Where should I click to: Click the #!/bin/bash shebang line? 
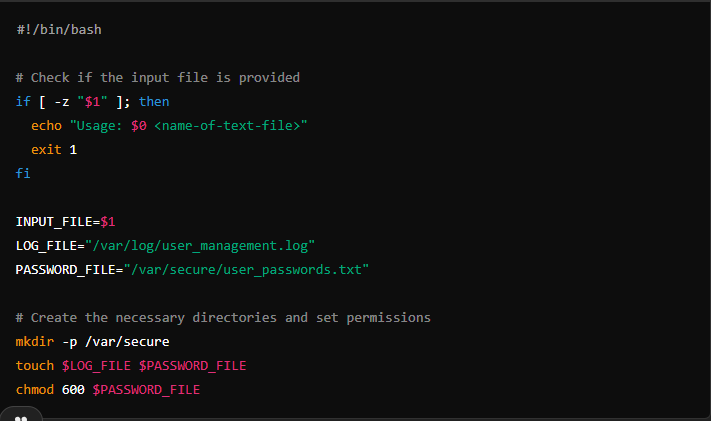pos(58,29)
